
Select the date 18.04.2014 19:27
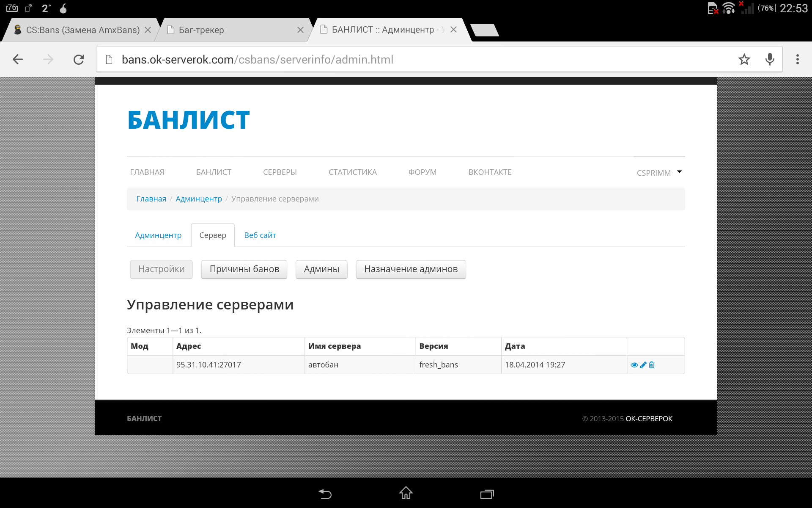(564, 365)
